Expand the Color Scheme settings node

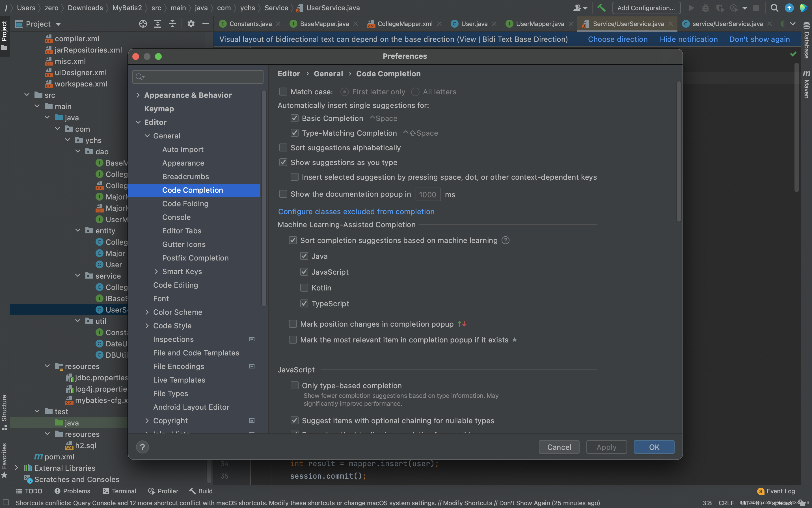(x=147, y=312)
